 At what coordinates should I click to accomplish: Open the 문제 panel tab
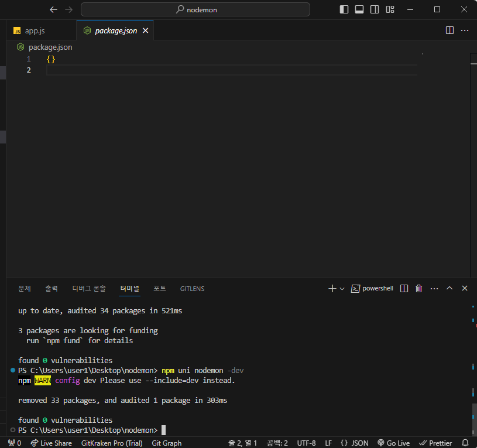pyautogui.click(x=25, y=289)
